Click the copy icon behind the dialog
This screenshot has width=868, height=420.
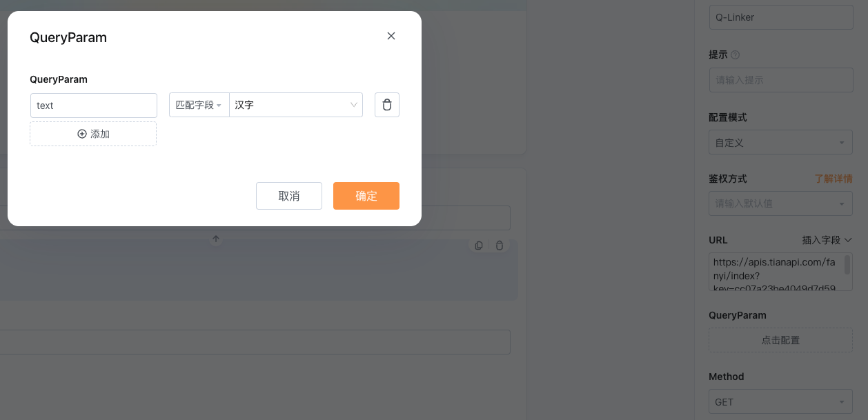[479, 246]
